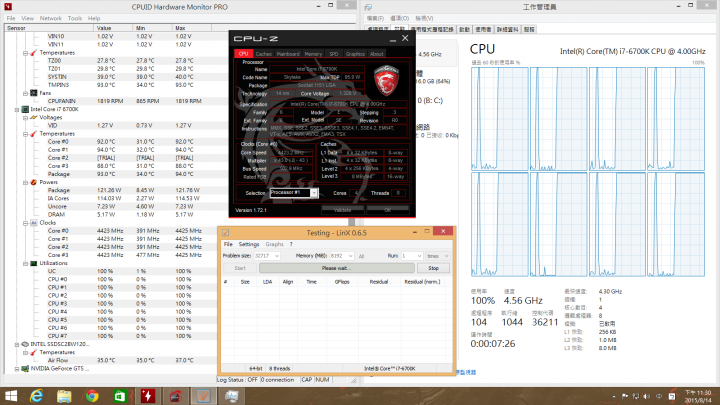Click the GFlops column header in LinX
Image resolution: width=720 pixels, height=405 pixels.
[342, 282]
